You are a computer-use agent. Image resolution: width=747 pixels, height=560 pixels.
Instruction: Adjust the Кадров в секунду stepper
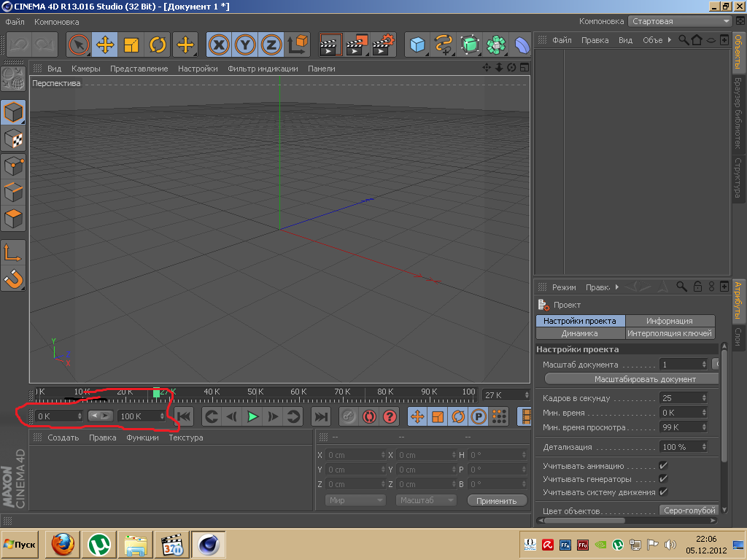[704, 398]
